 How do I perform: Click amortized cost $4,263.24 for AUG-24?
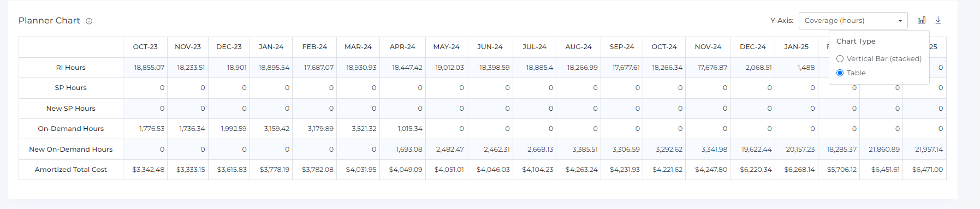pos(581,170)
